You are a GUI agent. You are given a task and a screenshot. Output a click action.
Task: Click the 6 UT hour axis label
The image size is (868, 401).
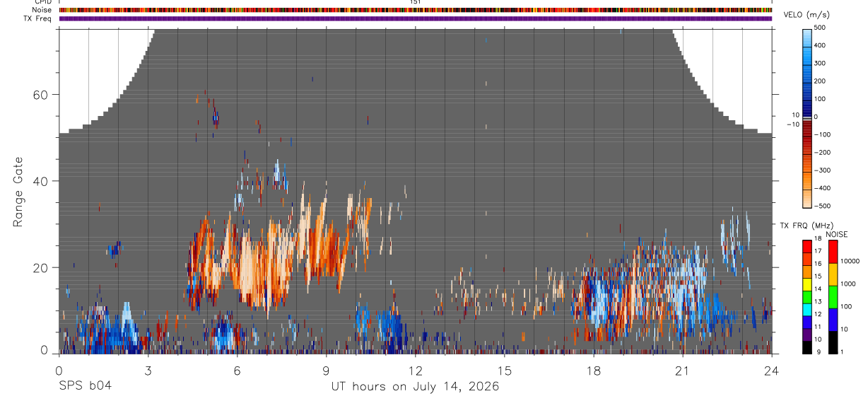coord(237,371)
